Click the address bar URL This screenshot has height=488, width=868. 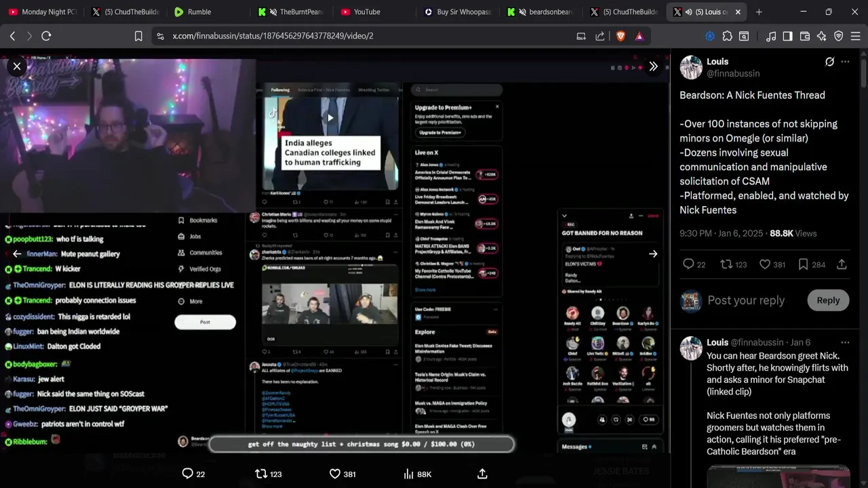(273, 36)
